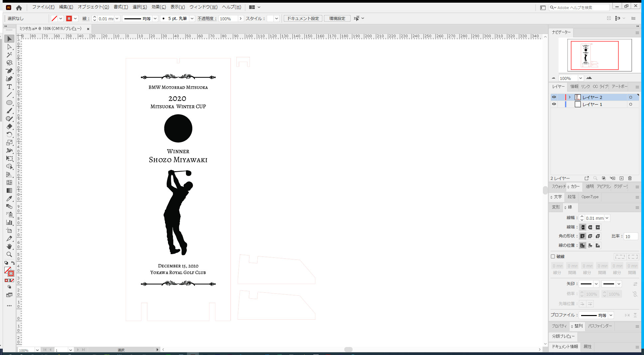Screen dimensions: 644x355
Task: Open navigator zoom percentage dropdown
Action: (x=580, y=78)
